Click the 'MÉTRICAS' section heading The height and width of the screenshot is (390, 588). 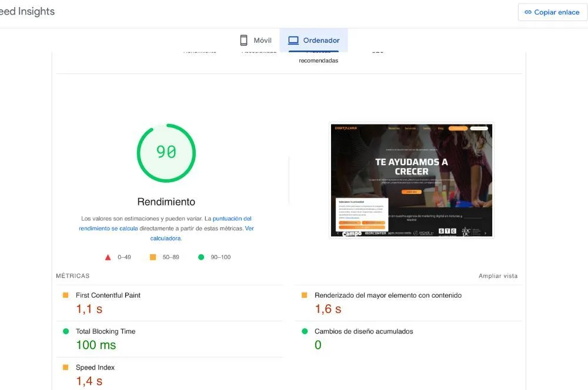click(x=73, y=275)
